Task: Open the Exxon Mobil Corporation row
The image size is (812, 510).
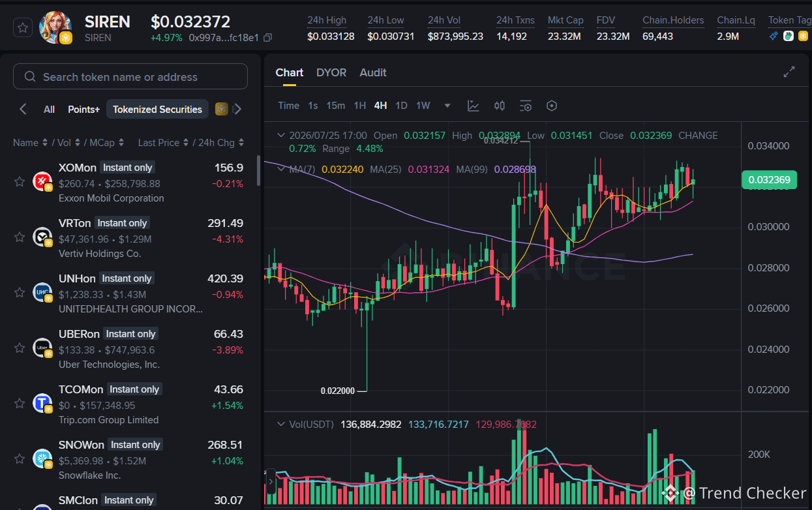Action: coord(129,183)
